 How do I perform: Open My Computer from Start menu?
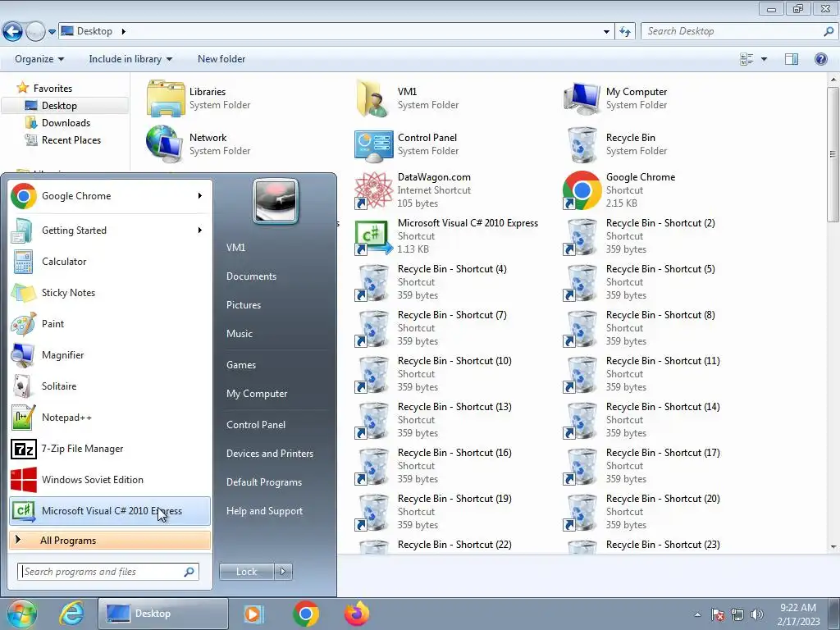tap(257, 394)
